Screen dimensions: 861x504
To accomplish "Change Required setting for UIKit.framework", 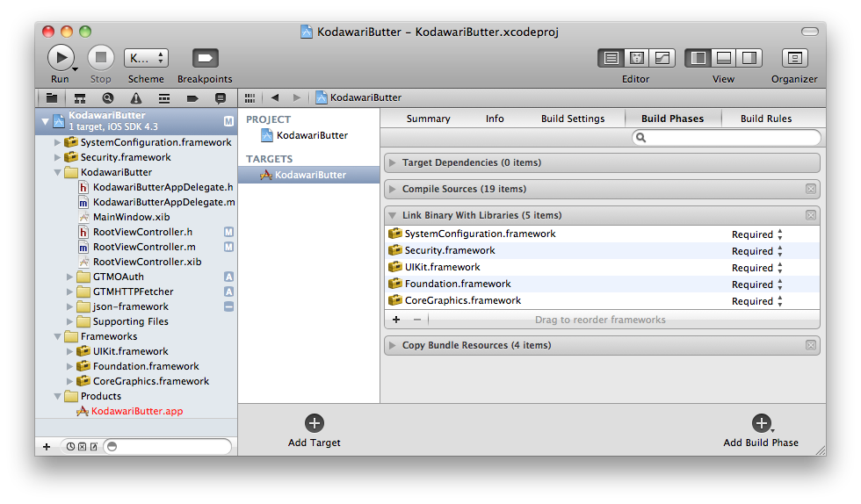I will (757, 268).
